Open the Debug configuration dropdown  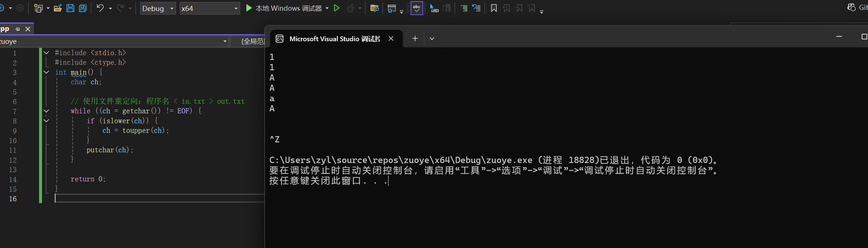coord(158,8)
